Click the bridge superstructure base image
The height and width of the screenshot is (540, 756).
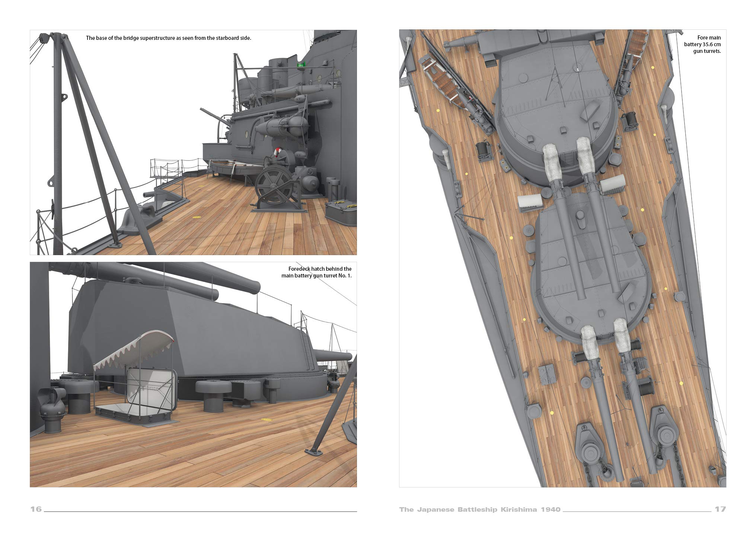point(193,142)
